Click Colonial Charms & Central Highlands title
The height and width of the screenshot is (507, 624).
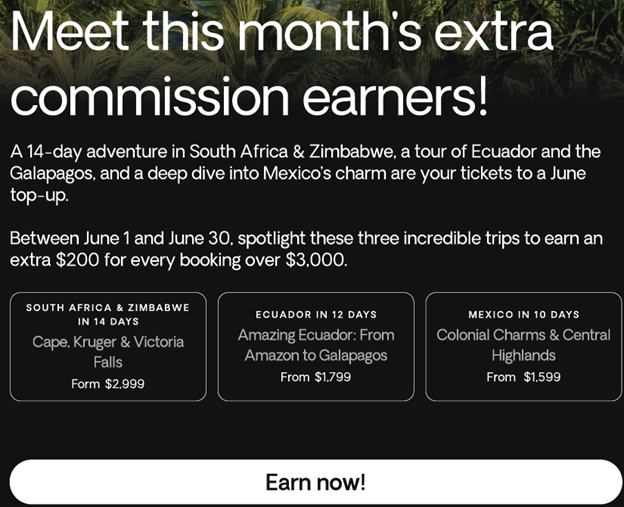click(x=523, y=345)
